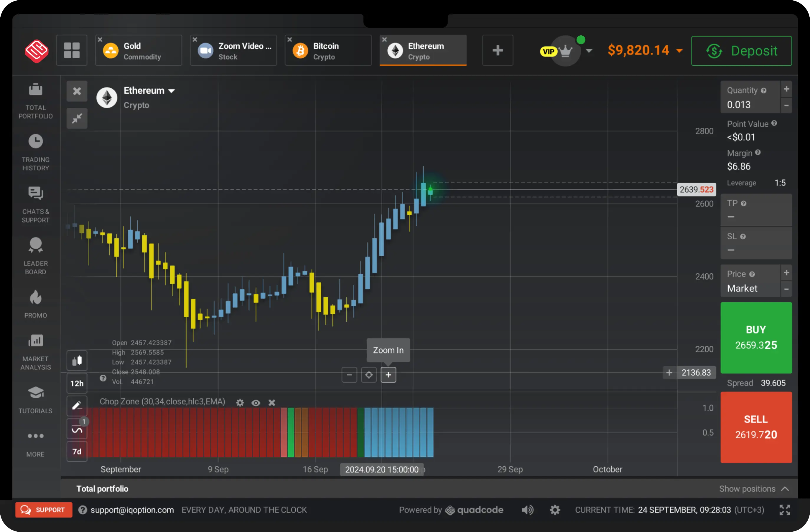
Task: Click the green BUY button
Action: (756, 338)
